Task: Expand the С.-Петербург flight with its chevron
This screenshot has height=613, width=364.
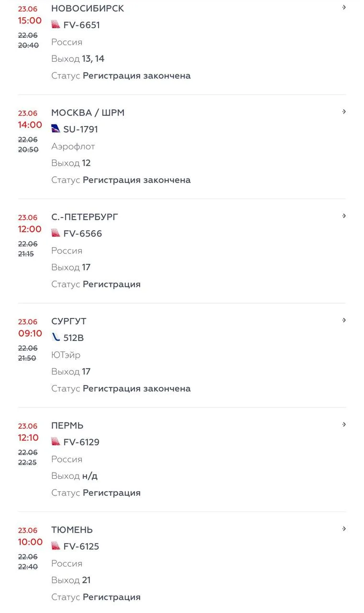Action: (x=344, y=216)
